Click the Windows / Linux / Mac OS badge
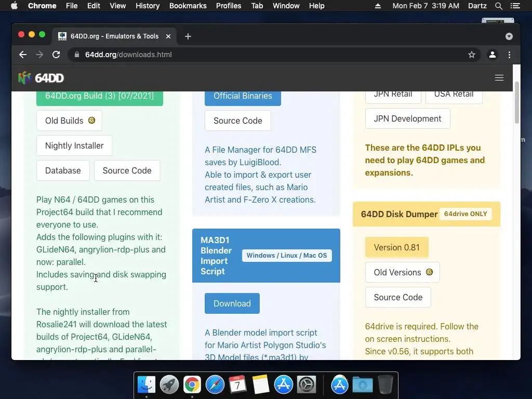The image size is (532, 399). click(x=287, y=256)
